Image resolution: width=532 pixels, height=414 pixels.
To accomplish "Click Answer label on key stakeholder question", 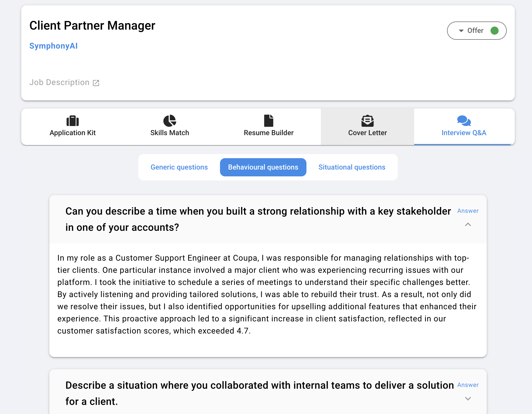I will [468, 211].
